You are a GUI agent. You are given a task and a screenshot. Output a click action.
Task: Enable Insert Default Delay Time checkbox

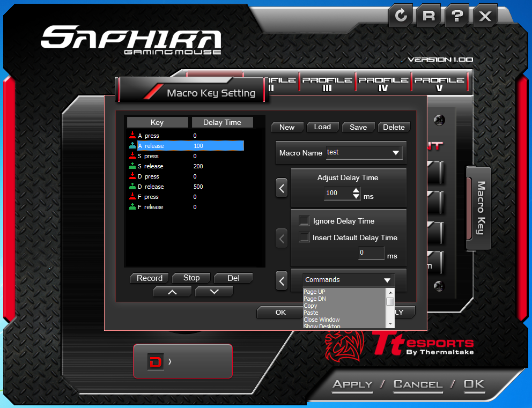coord(304,237)
